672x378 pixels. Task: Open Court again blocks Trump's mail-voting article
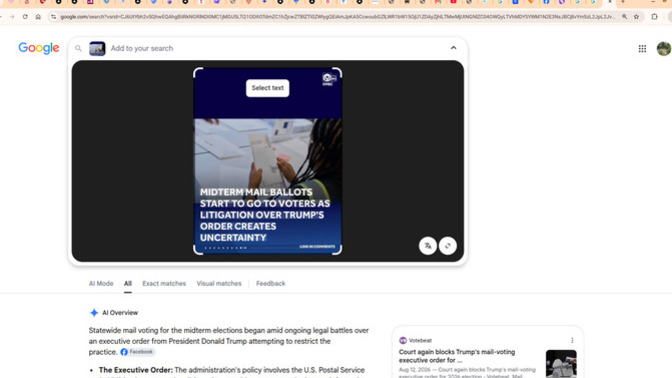(457, 356)
